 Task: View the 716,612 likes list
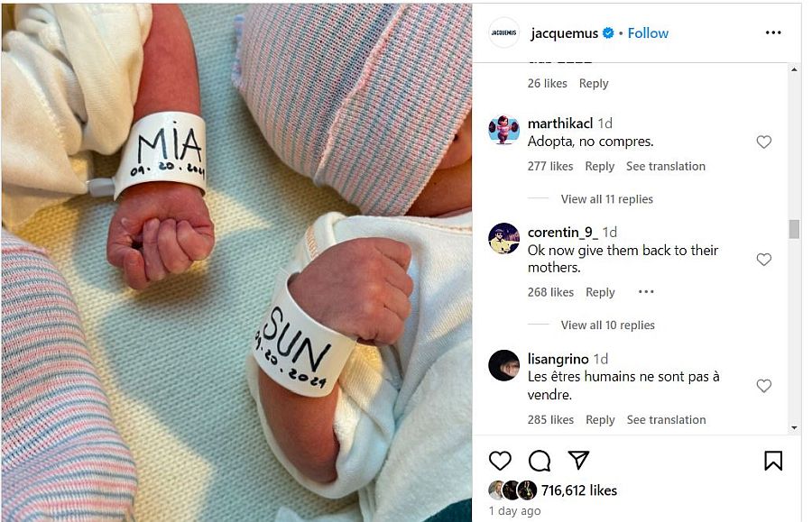click(579, 490)
